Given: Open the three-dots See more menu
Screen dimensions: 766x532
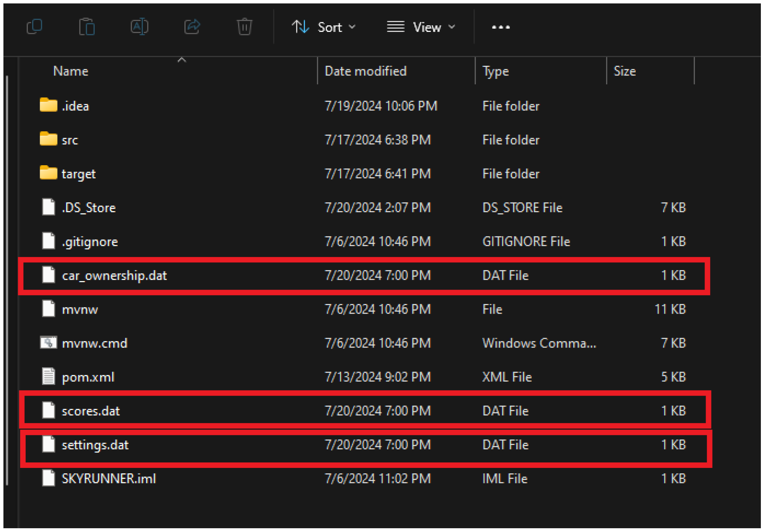Looking at the screenshot, I should pos(501,27).
